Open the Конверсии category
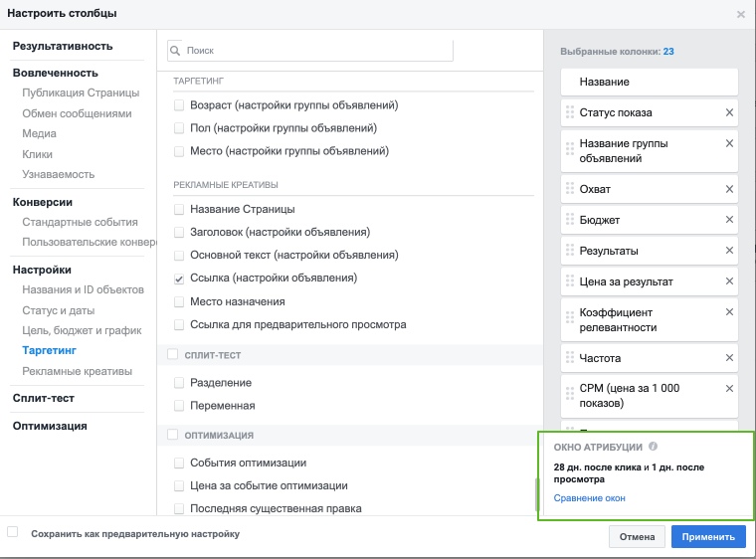This screenshot has width=756, height=559. point(43,202)
